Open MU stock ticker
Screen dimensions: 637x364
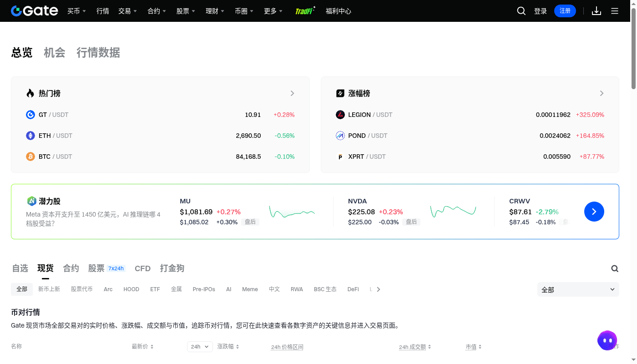tap(185, 201)
